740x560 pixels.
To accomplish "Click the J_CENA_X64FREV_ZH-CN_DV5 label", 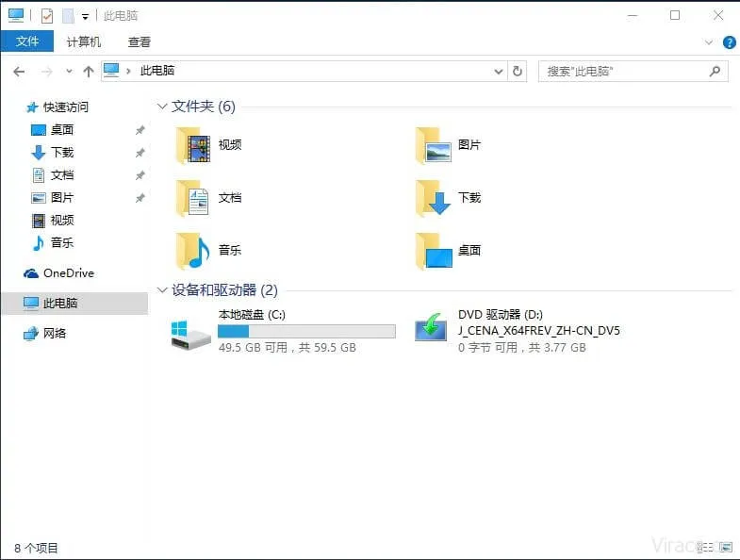I will coord(539,331).
